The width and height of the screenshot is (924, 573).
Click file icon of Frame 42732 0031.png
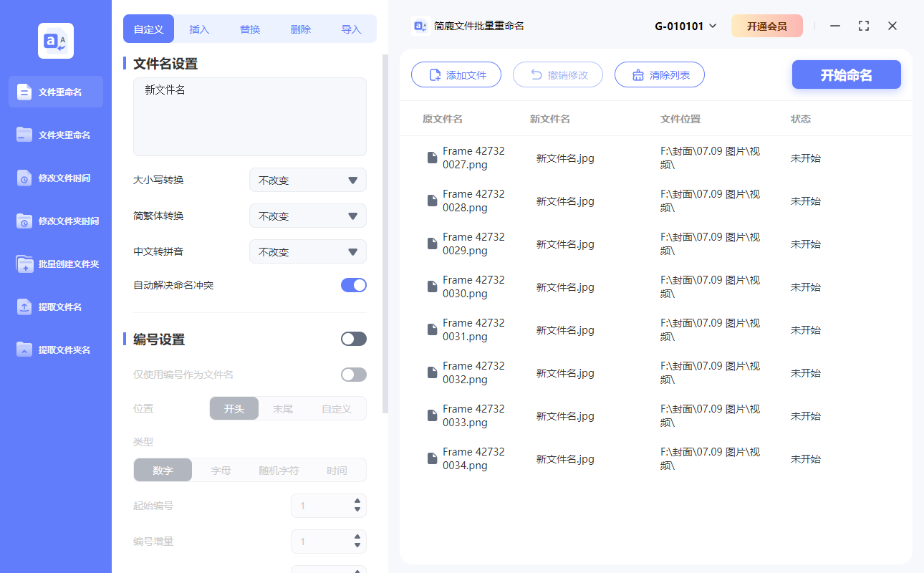tap(432, 329)
